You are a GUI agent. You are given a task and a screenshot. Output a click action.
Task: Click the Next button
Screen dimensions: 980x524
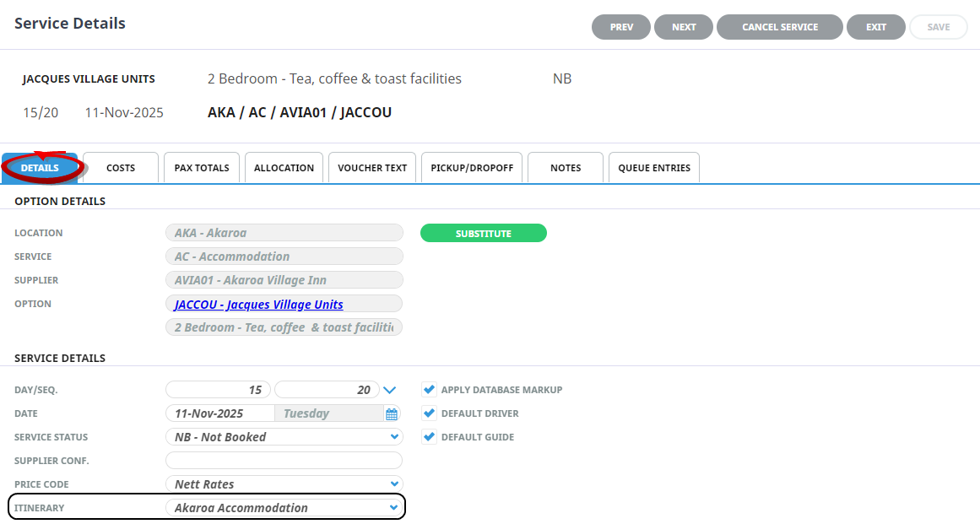coord(684,27)
